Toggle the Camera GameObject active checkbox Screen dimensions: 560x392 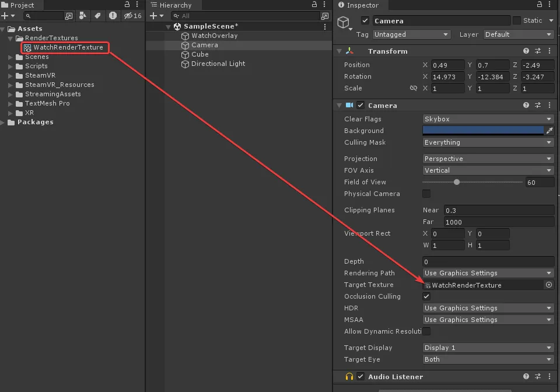coord(365,20)
